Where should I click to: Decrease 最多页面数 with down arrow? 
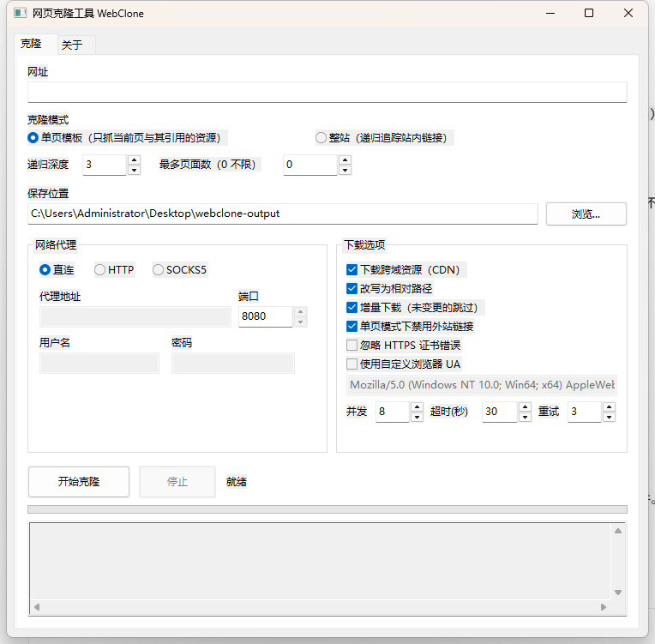click(x=345, y=170)
